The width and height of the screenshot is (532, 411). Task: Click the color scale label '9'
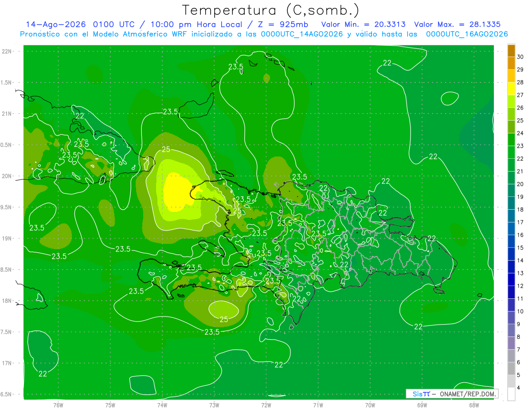coord(520,324)
